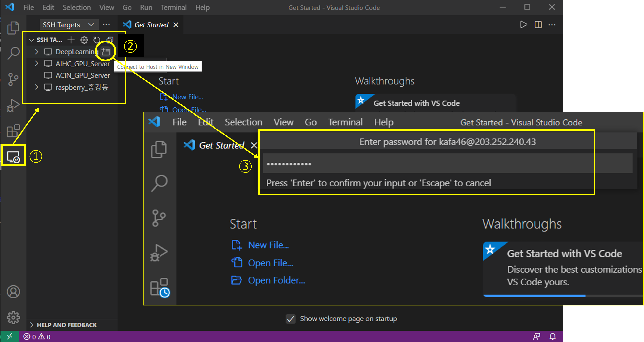This screenshot has width=644, height=342.
Task: Open the Run menu in main window
Action: click(x=146, y=7)
